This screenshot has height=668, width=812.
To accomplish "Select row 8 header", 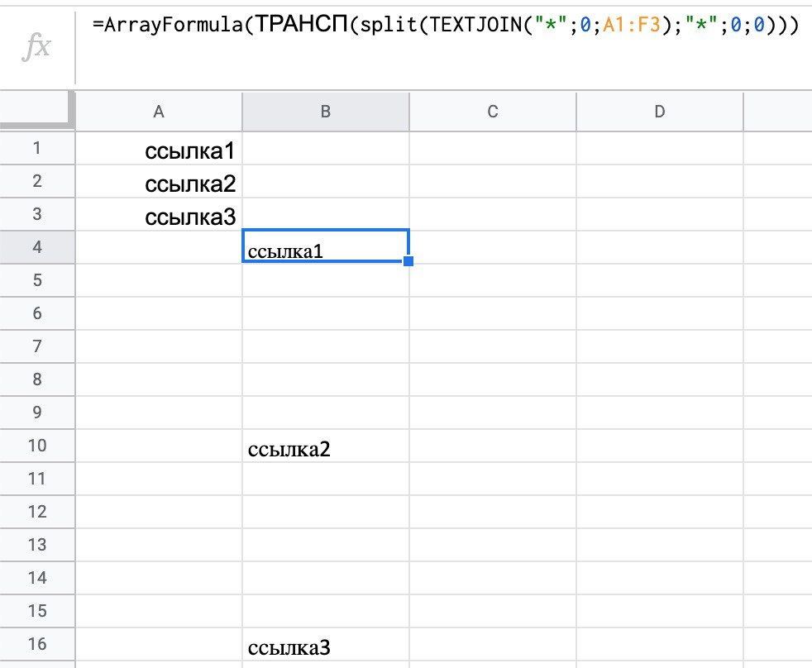I will tap(37, 379).
